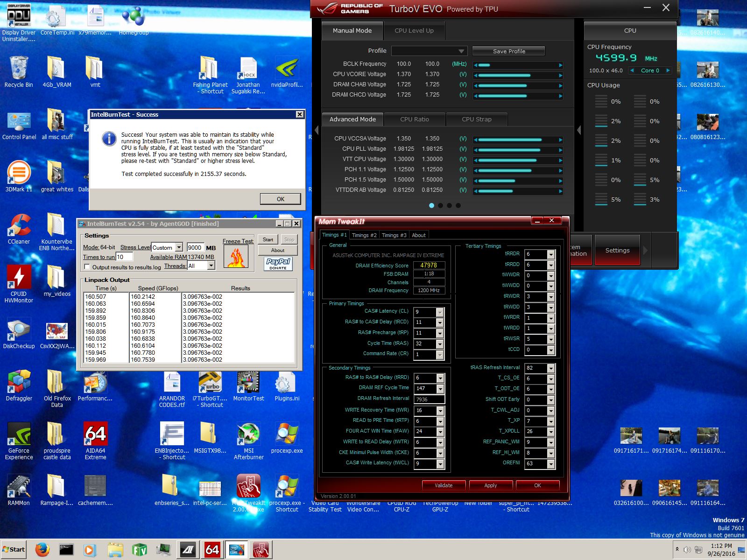The image size is (747, 560).
Task: Click Save Profile in TurboV EVO
Action: coord(509,51)
